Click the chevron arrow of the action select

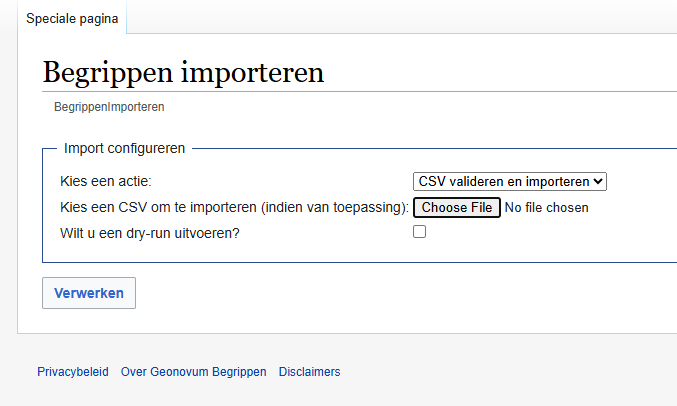(x=598, y=181)
